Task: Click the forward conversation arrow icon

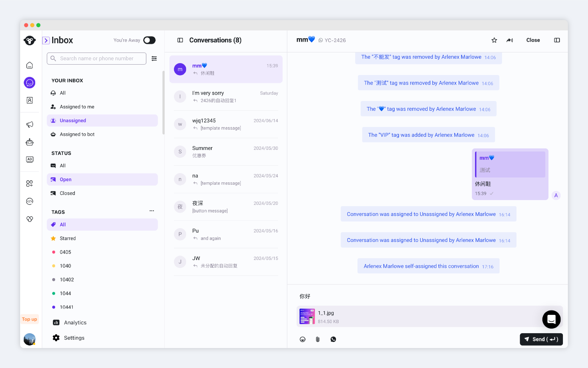Action: pos(509,40)
